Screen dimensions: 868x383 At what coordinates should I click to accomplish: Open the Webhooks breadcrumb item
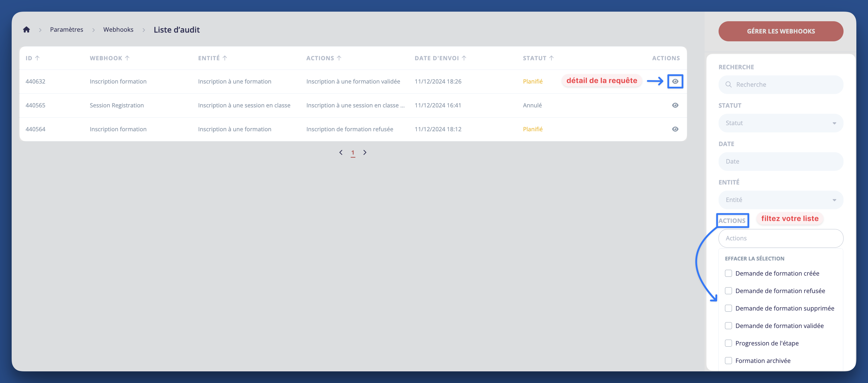pos(118,29)
